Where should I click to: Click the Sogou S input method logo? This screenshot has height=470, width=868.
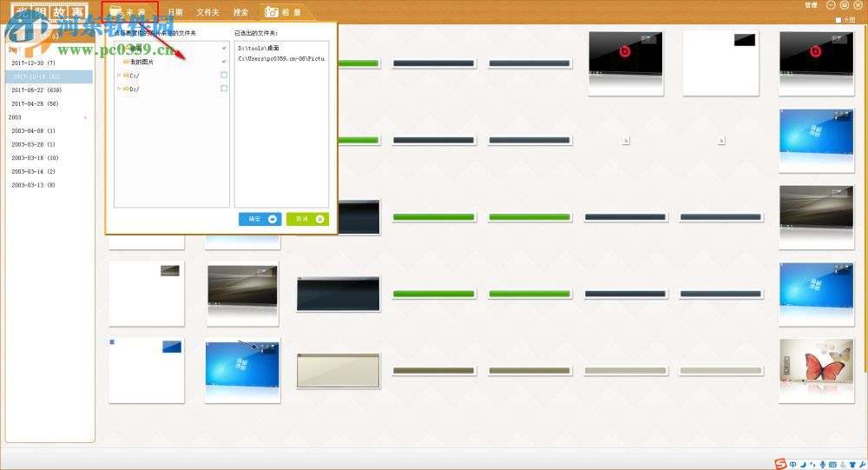coord(780,464)
